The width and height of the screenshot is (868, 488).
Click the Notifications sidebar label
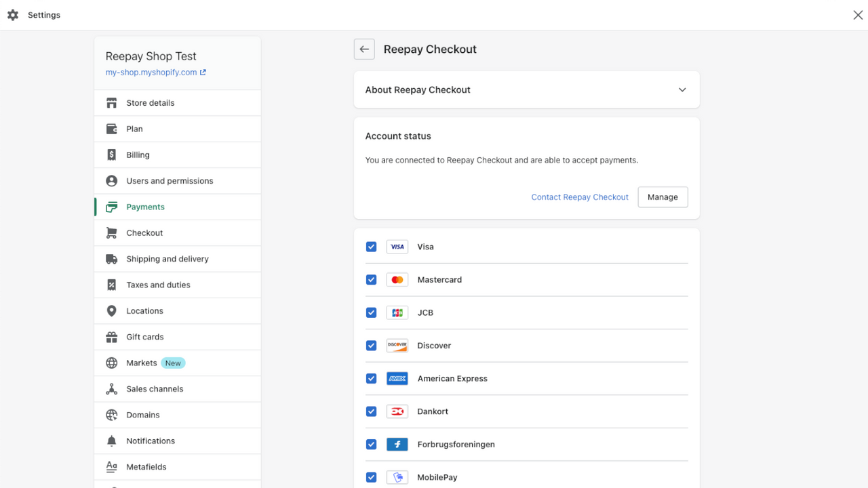pos(151,441)
